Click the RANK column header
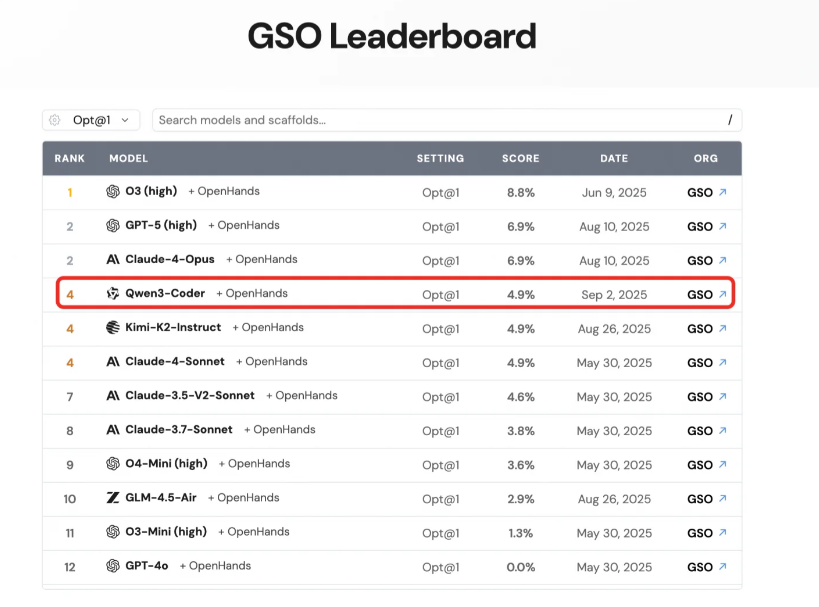This screenshot has height=607, width=819. pos(69,158)
